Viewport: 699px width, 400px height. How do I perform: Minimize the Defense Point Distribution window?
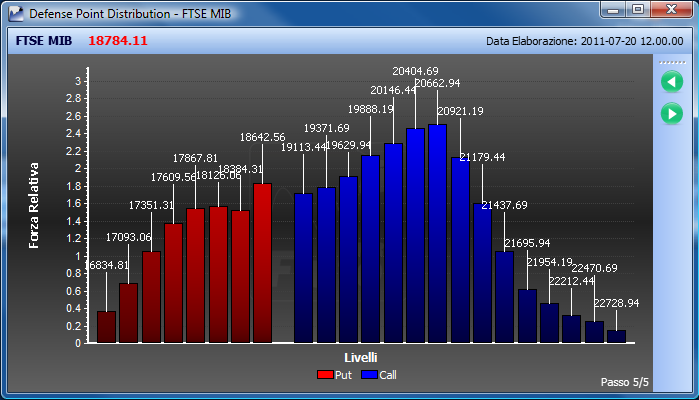tap(613, 9)
